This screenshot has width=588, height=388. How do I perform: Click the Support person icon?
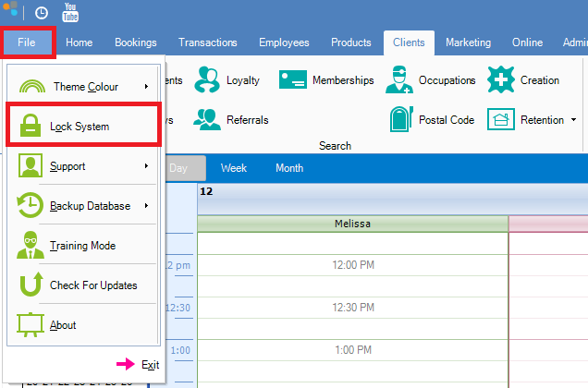pos(31,166)
